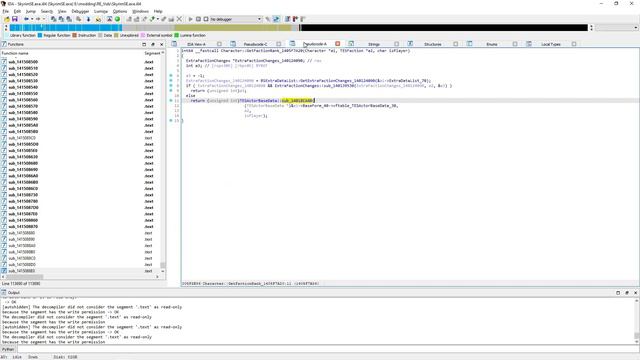Open the Search menu
Image resolution: width=640 pixels, height=360 pixels.
pos(47,11)
